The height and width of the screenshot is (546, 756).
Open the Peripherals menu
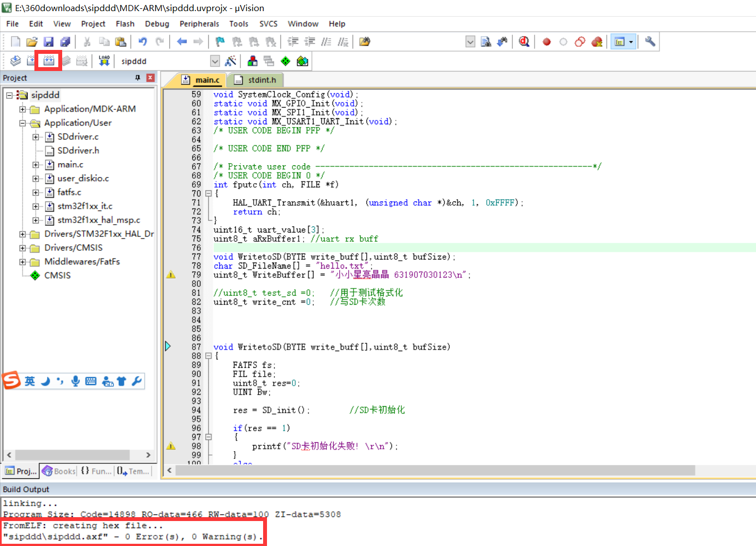pyautogui.click(x=199, y=24)
